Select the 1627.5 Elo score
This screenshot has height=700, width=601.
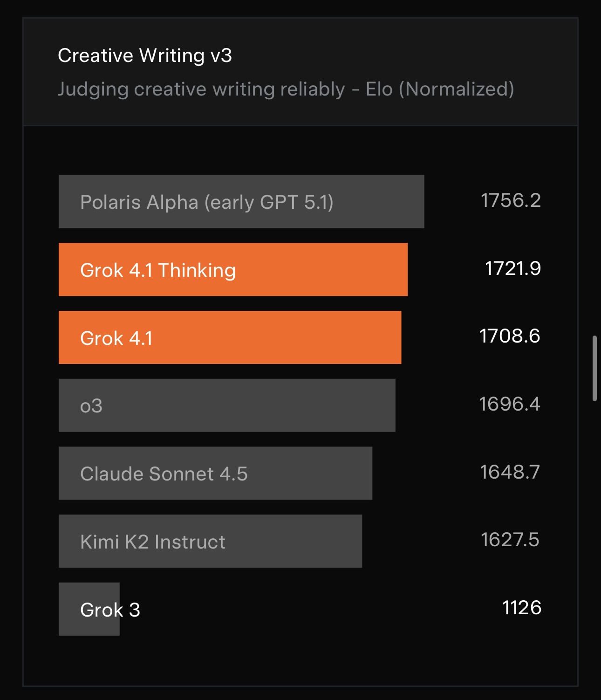[x=510, y=540]
